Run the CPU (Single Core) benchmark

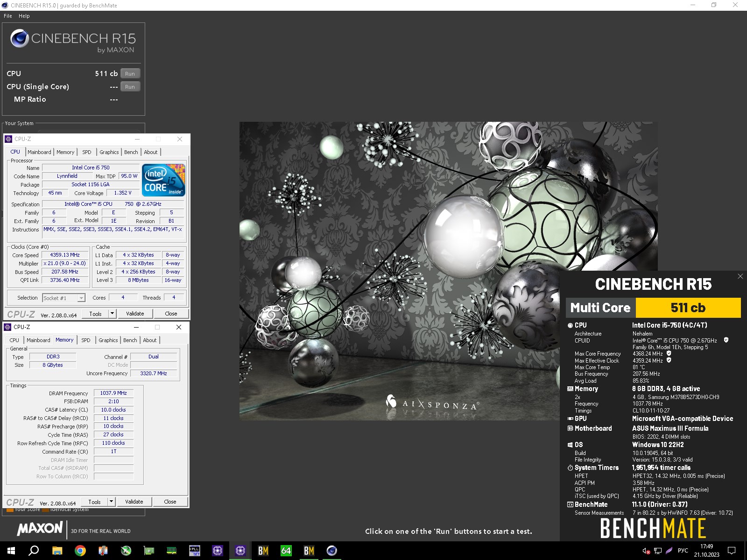[130, 87]
